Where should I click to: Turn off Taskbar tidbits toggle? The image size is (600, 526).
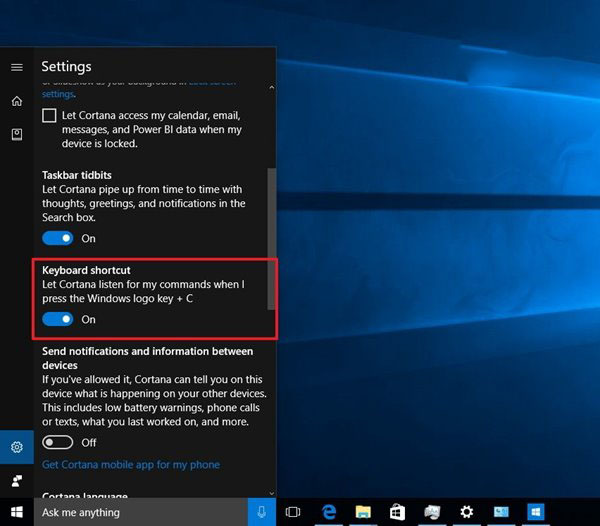pyautogui.click(x=58, y=238)
